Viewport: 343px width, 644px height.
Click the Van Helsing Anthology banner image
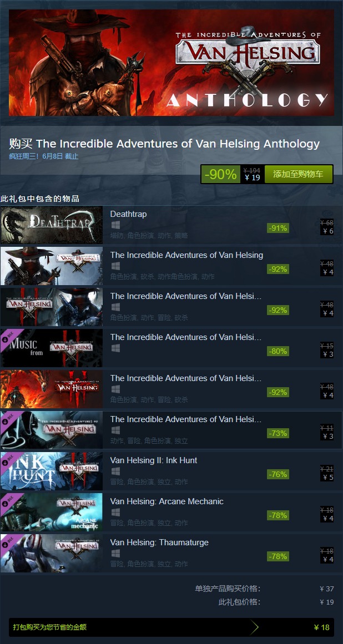pos(171,63)
